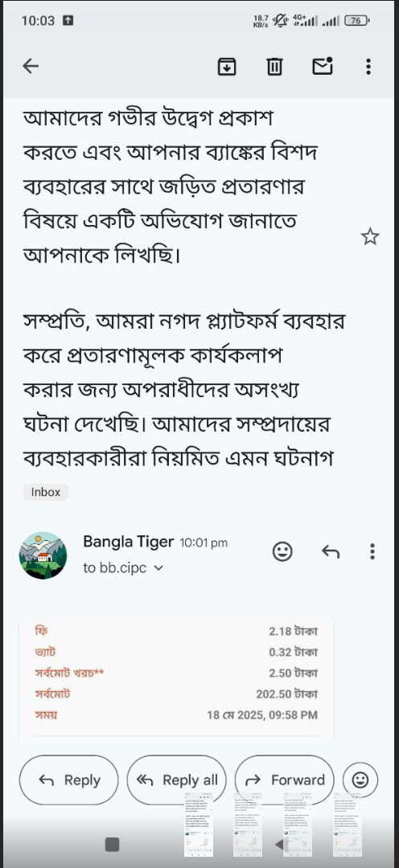Tap the Forward button
This screenshot has width=399, height=868.
(x=284, y=780)
